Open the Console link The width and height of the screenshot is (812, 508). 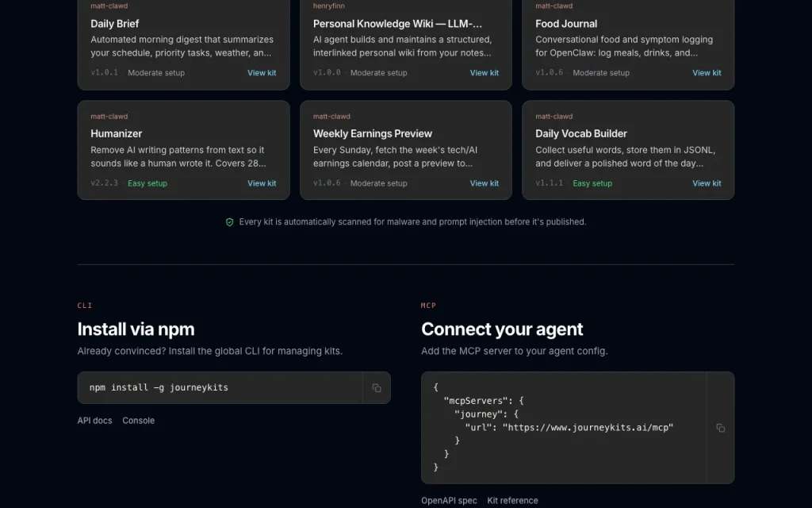tap(138, 421)
